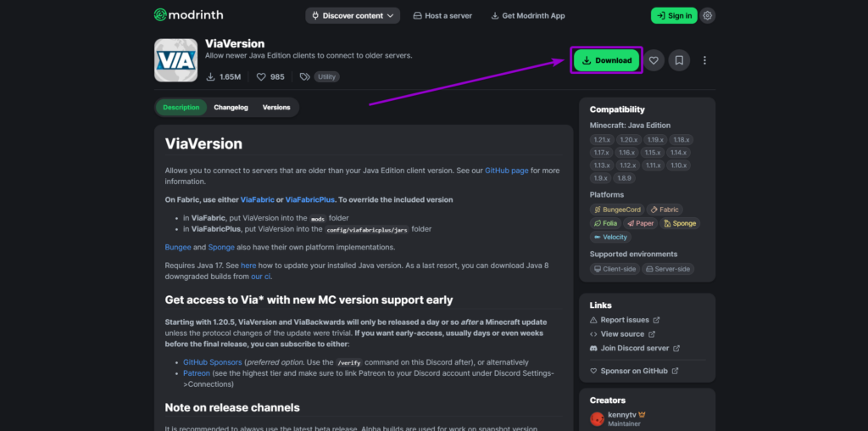Select the 1.15.x version tag
Viewport: 868px width, 431px height.
(654, 153)
